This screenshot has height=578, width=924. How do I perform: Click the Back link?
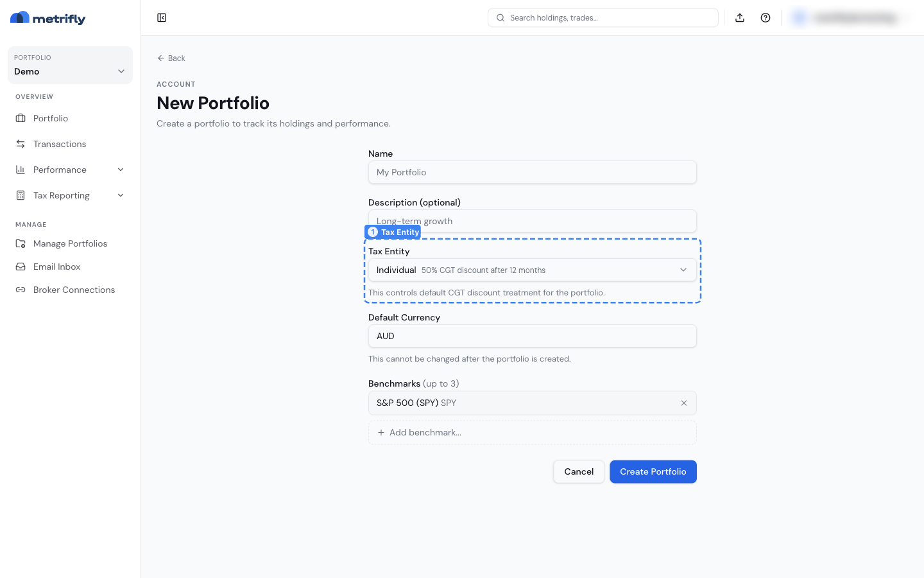[x=171, y=58]
